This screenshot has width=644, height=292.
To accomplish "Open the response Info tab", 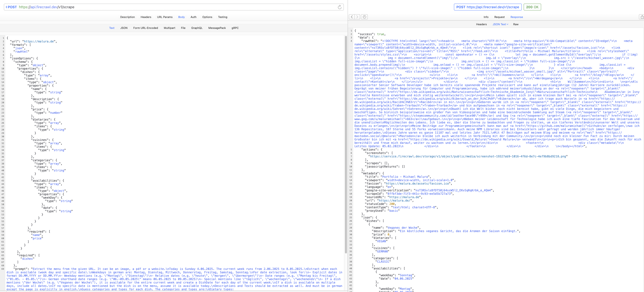I will tap(486, 17).
